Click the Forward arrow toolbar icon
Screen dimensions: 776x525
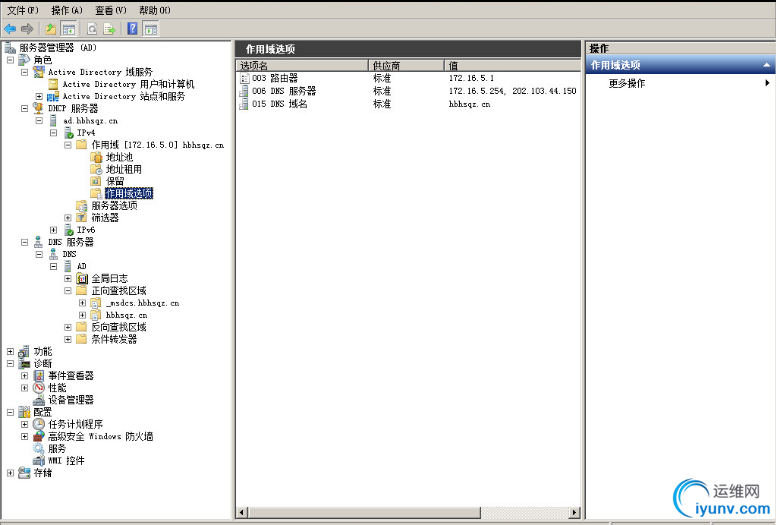tap(27, 29)
